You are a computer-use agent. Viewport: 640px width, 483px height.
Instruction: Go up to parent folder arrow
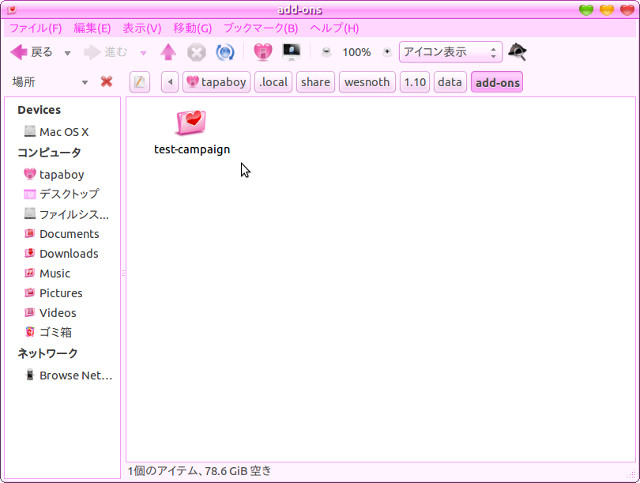pyautogui.click(x=168, y=52)
